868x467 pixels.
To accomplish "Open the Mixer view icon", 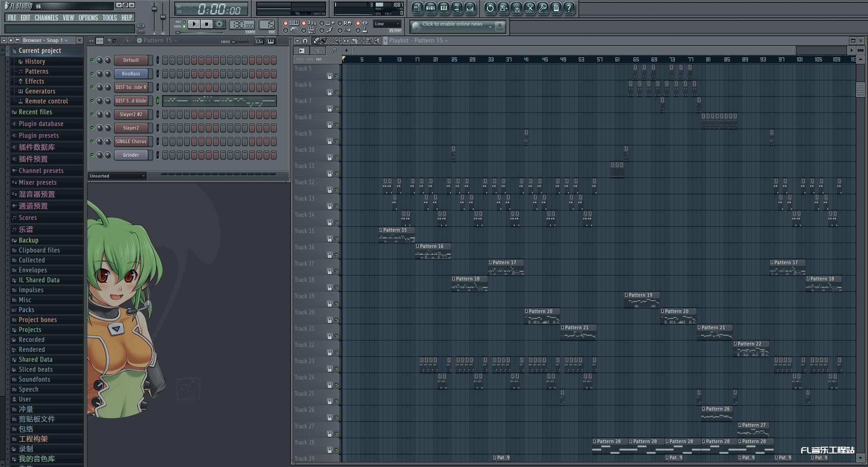I will [470, 8].
